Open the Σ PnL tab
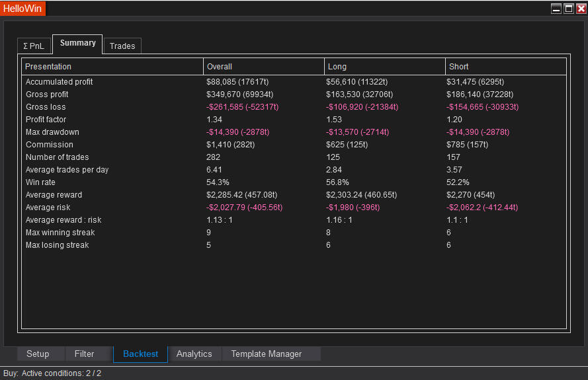588x380 pixels. 34,46
